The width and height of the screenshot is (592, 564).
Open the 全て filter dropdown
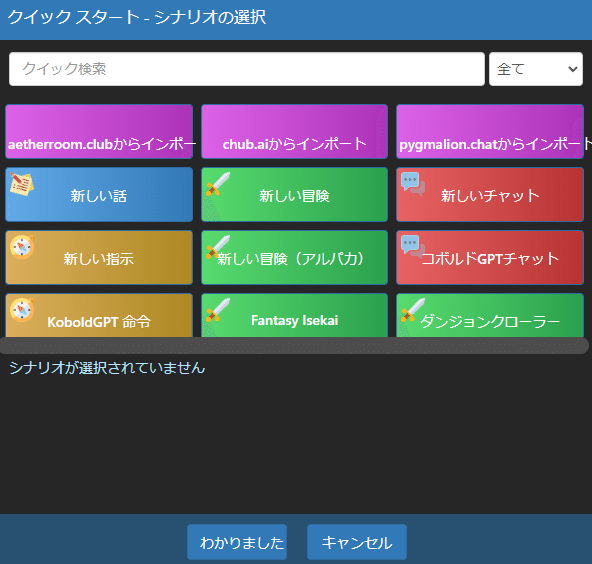click(x=536, y=69)
